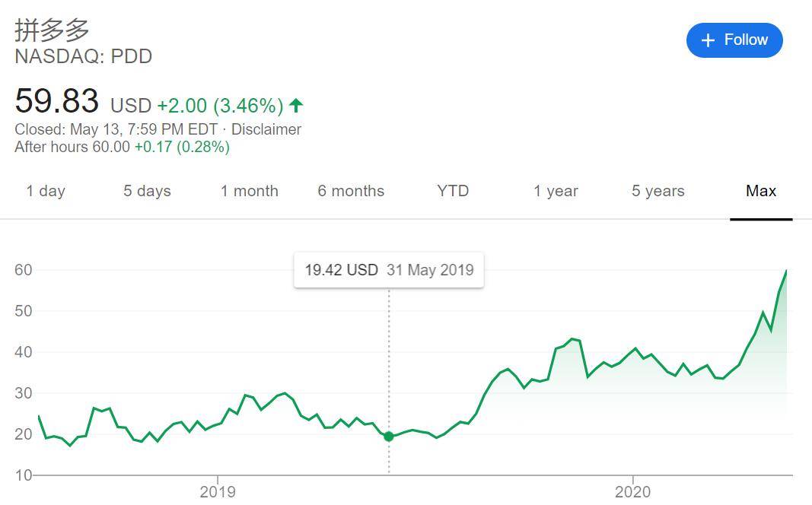Open the Disclaimer link
This screenshot has width=812, height=505.
[266, 129]
